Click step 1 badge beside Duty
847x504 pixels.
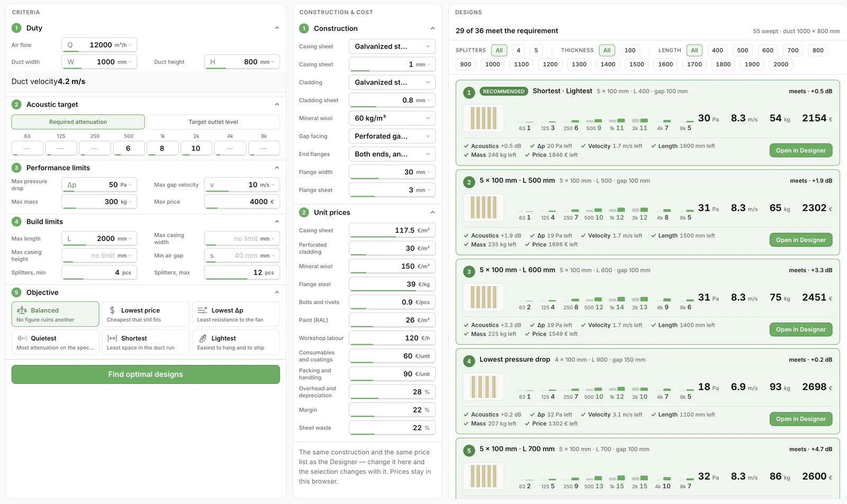tap(16, 28)
